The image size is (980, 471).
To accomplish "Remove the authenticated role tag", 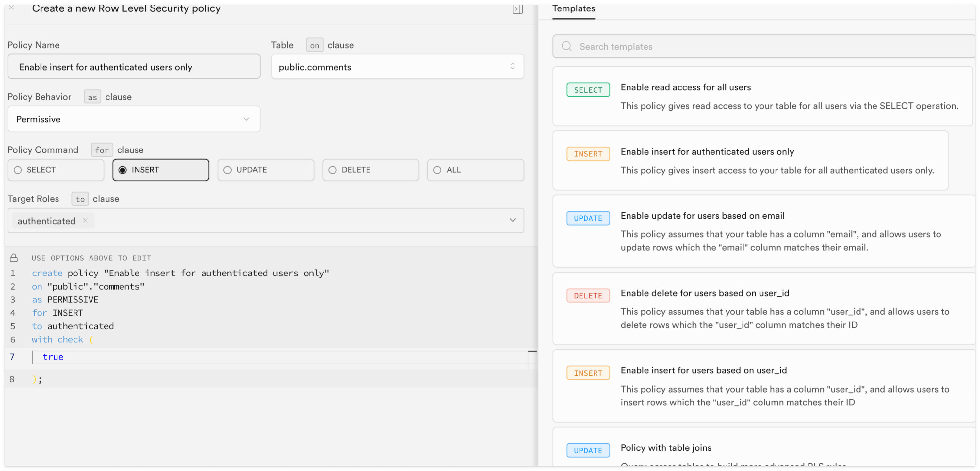I will 85,220.
